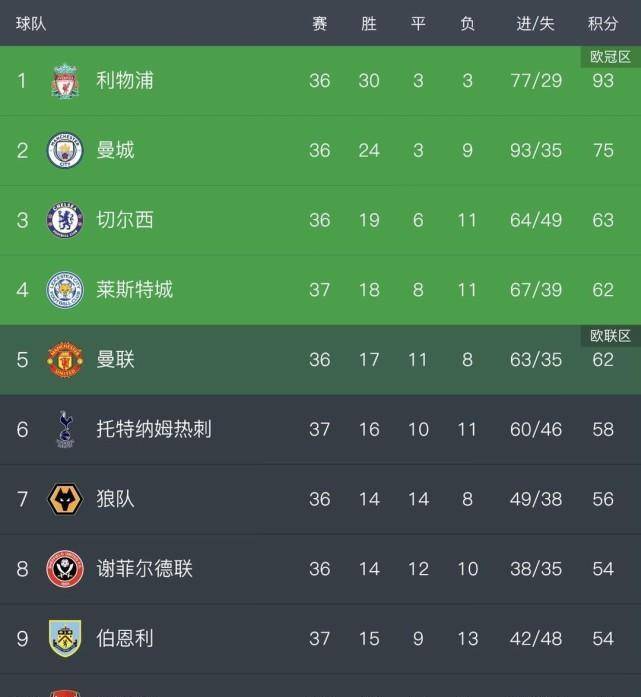Click the 进/失 column header
This screenshot has width=641, height=697.
[x=535, y=23]
